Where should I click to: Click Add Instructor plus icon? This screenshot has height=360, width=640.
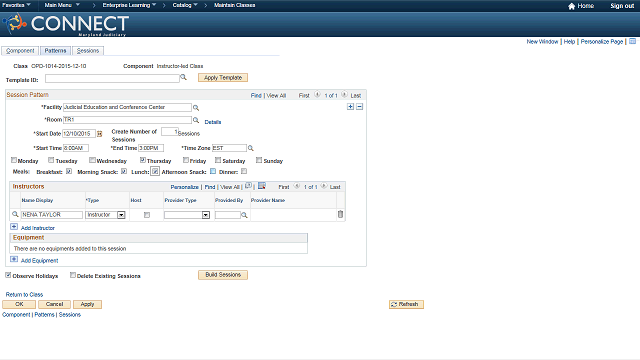point(14,227)
